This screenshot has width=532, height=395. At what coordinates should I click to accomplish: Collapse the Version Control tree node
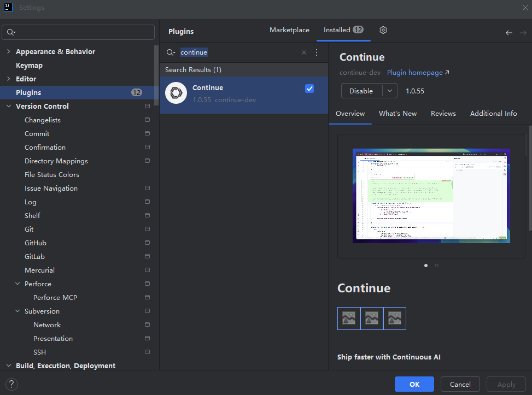point(8,107)
